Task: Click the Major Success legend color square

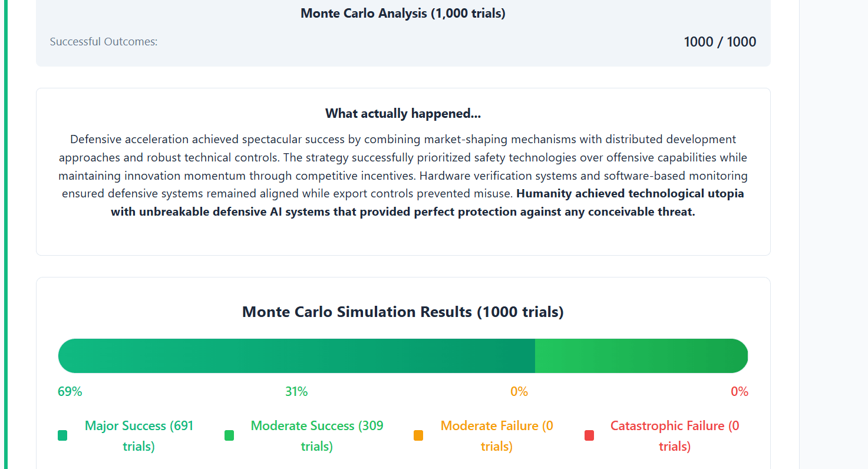Action: pos(62,435)
